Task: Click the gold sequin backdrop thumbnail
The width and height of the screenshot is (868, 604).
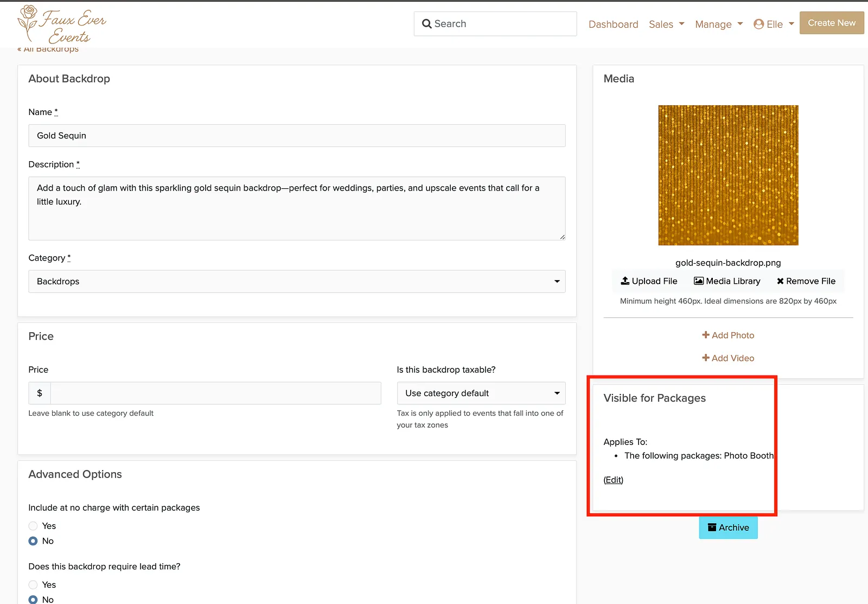Action: point(728,175)
